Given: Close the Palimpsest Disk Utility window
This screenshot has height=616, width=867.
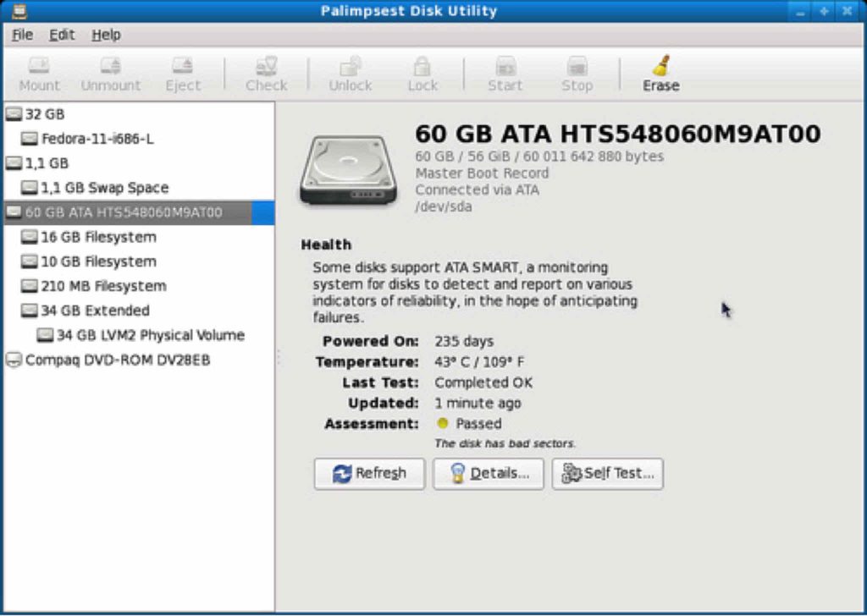Looking at the screenshot, I should tap(847, 12).
